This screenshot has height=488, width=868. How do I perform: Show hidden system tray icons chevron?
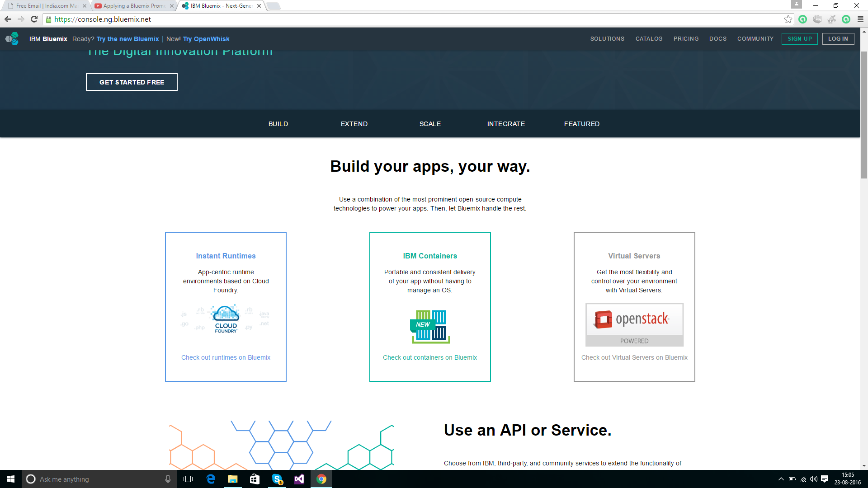click(x=781, y=479)
